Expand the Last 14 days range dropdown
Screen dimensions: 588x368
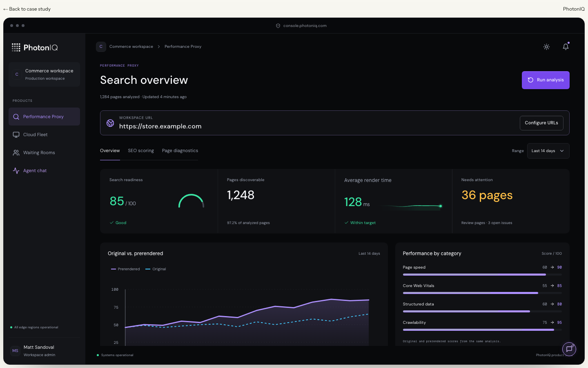[548, 151]
